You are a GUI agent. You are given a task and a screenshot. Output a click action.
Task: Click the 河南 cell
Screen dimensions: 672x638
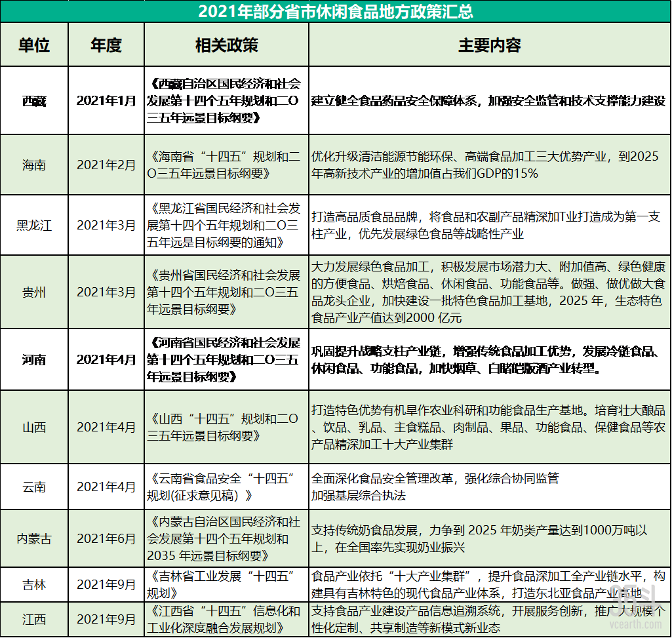point(34,359)
